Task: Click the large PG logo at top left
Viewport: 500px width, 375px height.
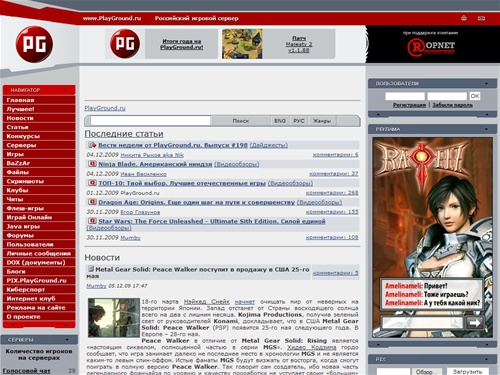Action: point(34,44)
